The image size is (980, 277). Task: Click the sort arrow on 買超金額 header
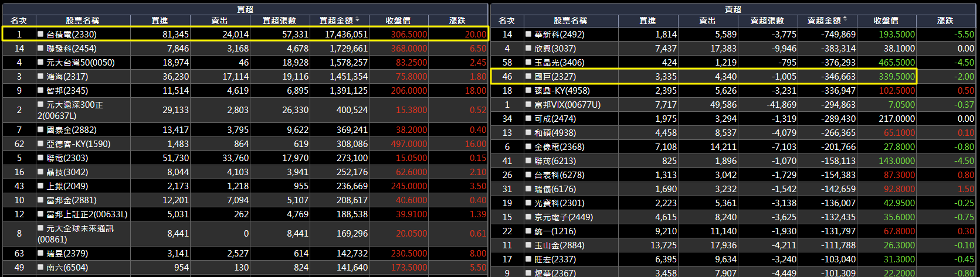tap(358, 20)
